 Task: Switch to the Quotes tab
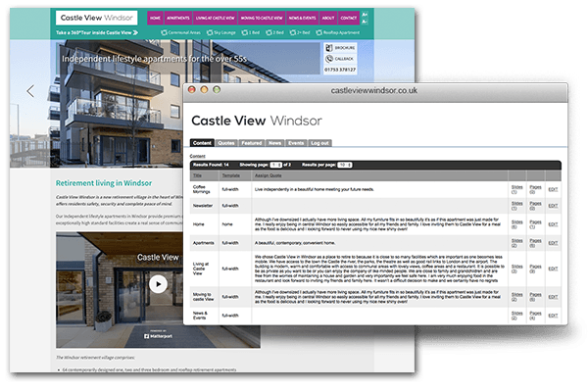click(226, 143)
